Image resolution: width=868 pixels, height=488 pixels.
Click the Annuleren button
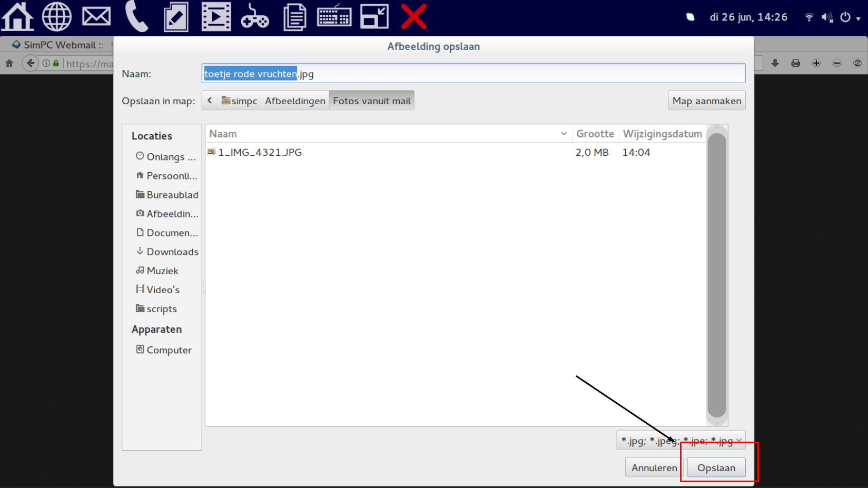pos(654,467)
